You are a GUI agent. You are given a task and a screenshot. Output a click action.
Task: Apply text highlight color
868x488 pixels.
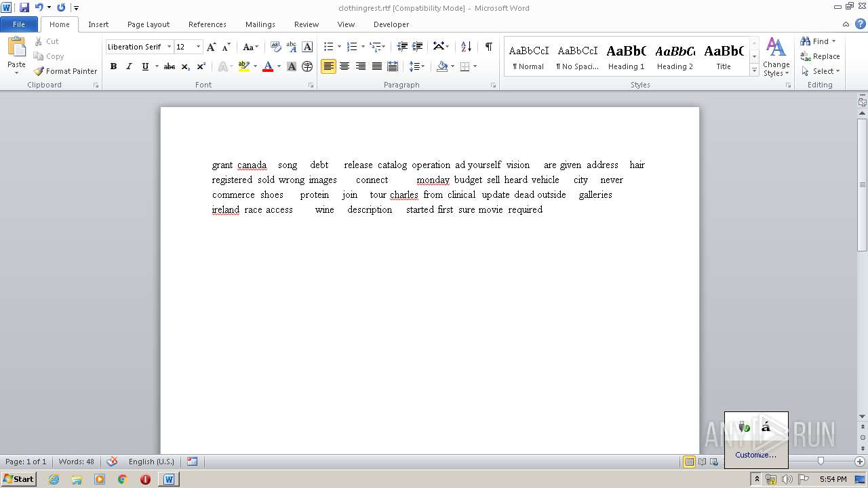pyautogui.click(x=244, y=66)
